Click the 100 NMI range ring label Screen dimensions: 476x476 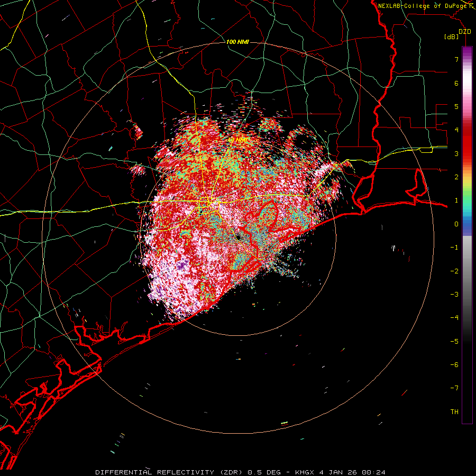(237, 42)
